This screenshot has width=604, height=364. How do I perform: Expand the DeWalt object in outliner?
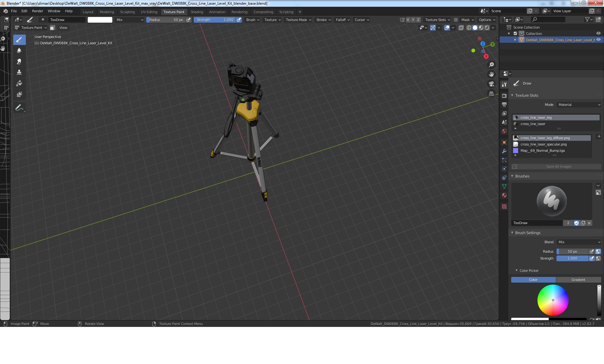pyautogui.click(x=515, y=40)
